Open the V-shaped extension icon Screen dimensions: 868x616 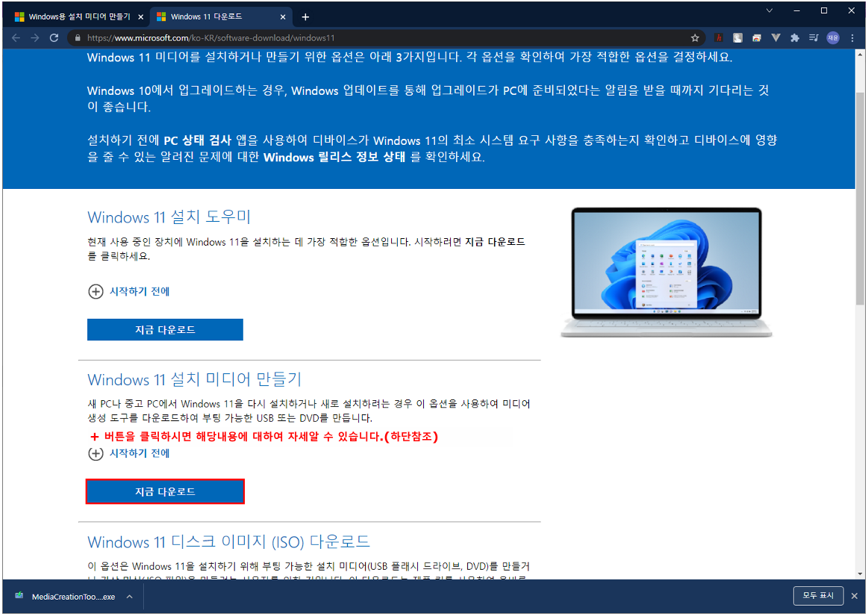tap(775, 37)
